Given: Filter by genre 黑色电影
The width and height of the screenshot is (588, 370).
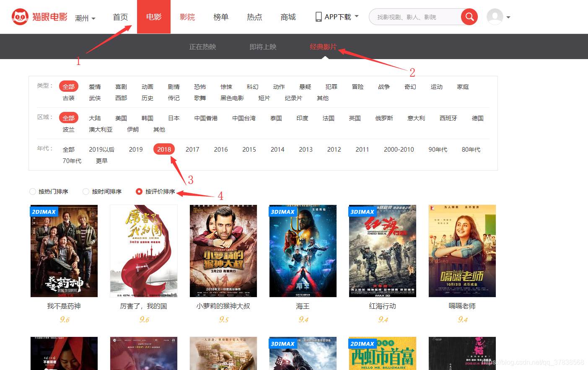Looking at the screenshot, I should [x=232, y=98].
